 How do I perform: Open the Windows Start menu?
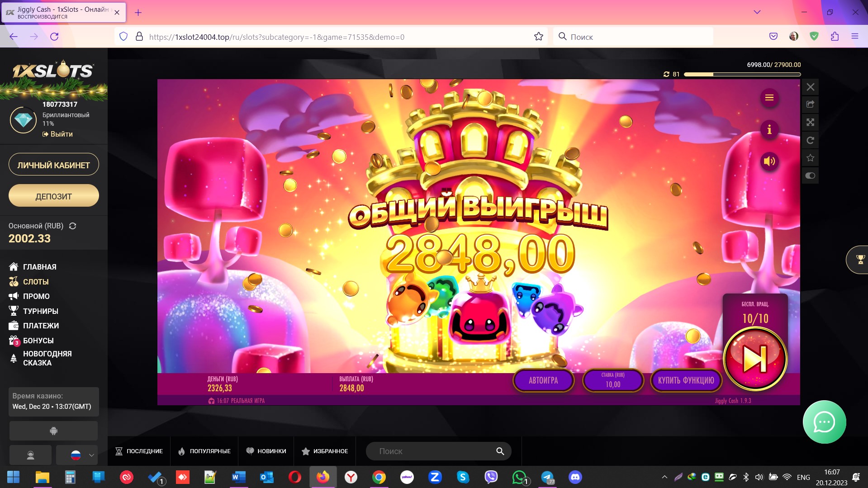pos(13,477)
